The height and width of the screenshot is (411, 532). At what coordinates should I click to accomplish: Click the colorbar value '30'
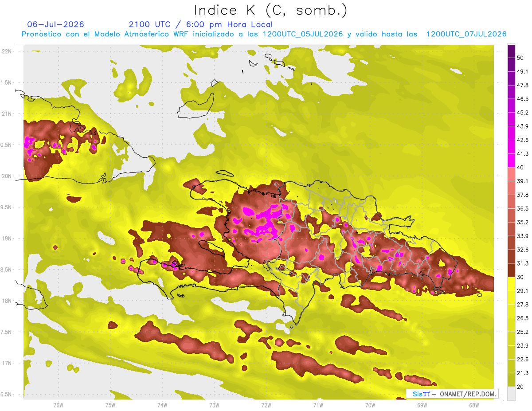pos(521,277)
